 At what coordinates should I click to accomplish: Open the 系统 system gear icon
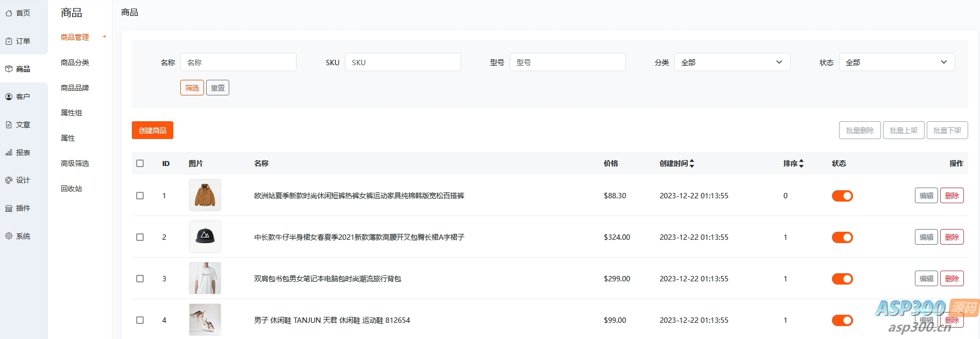tap(9, 236)
